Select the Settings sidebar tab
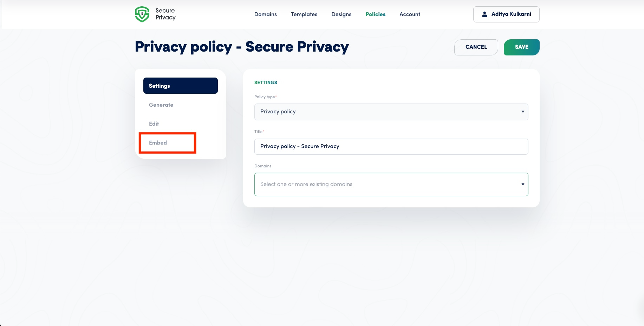 pos(180,86)
